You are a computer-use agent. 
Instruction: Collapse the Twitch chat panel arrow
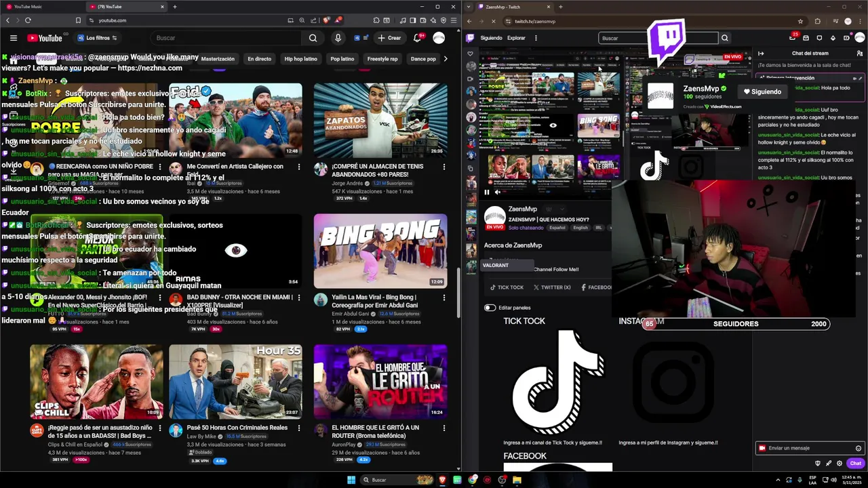coord(761,54)
